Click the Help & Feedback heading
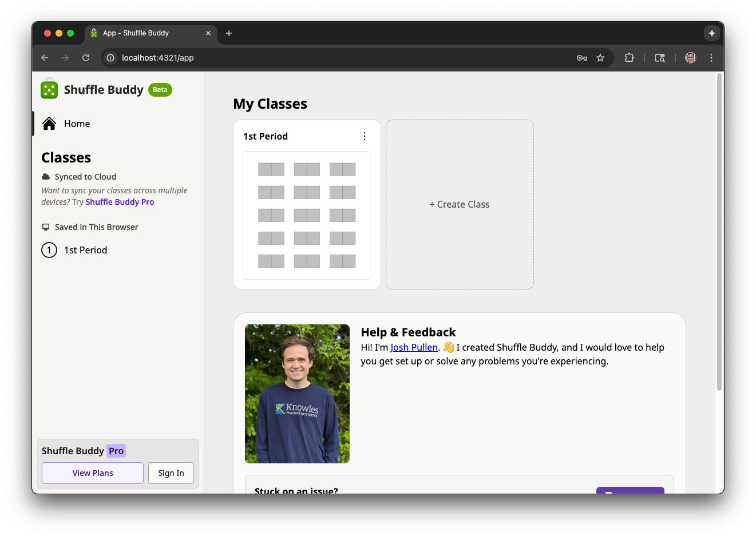Image resolution: width=756 pixels, height=536 pixels. pos(409,332)
